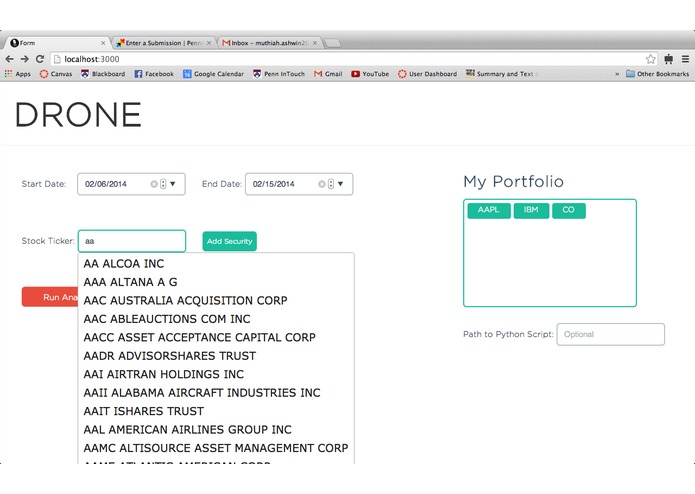This screenshot has width=695, height=494.
Task: Open the Start Date calendar dropdown
Action: coord(173,184)
